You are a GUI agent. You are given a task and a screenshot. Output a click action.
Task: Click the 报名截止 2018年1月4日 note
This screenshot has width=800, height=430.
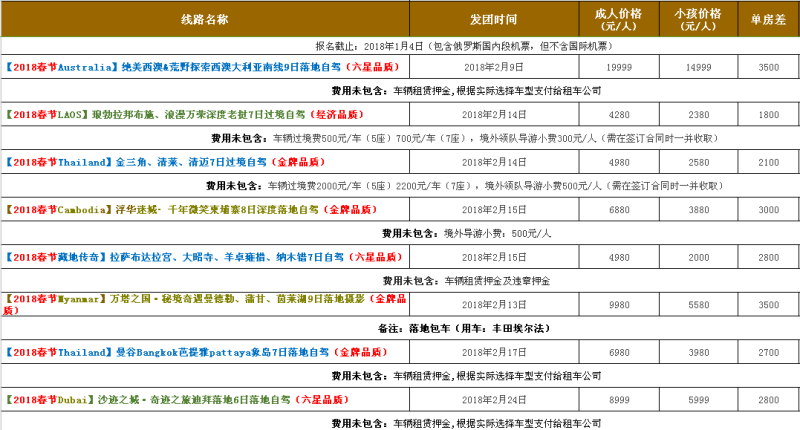464,46
